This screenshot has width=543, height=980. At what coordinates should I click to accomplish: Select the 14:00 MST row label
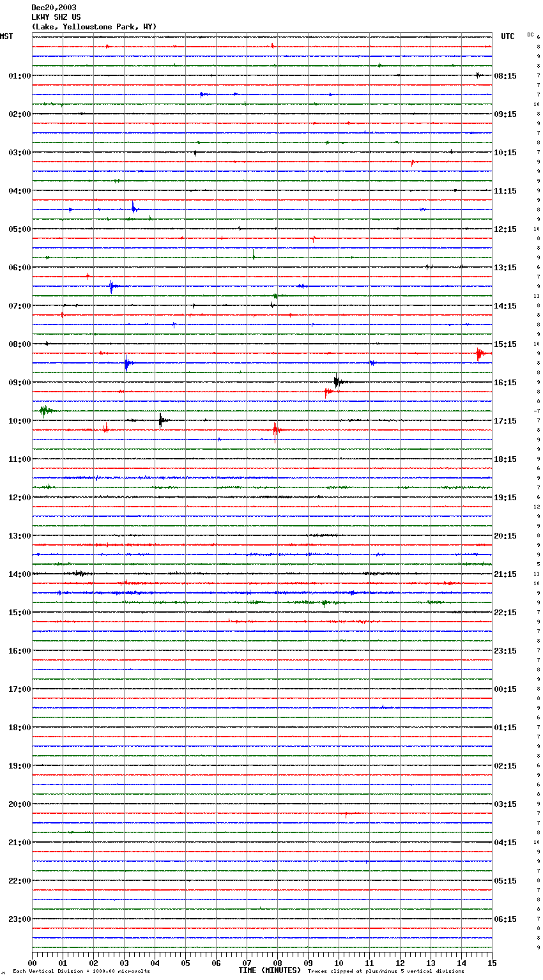coord(20,574)
